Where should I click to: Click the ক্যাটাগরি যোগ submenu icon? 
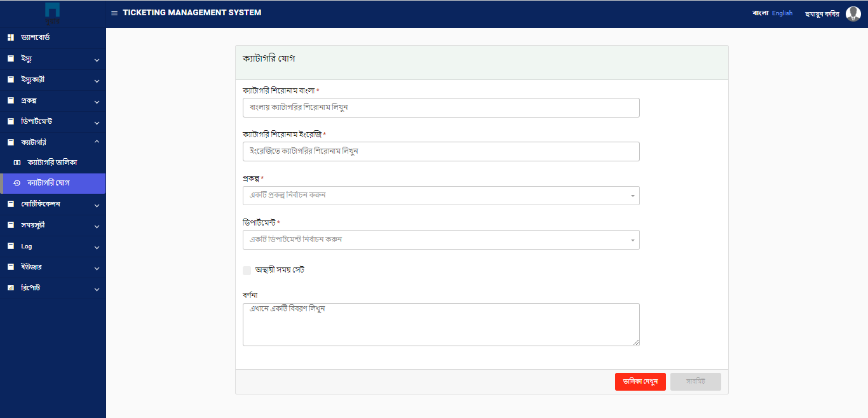pyautogui.click(x=17, y=183)
